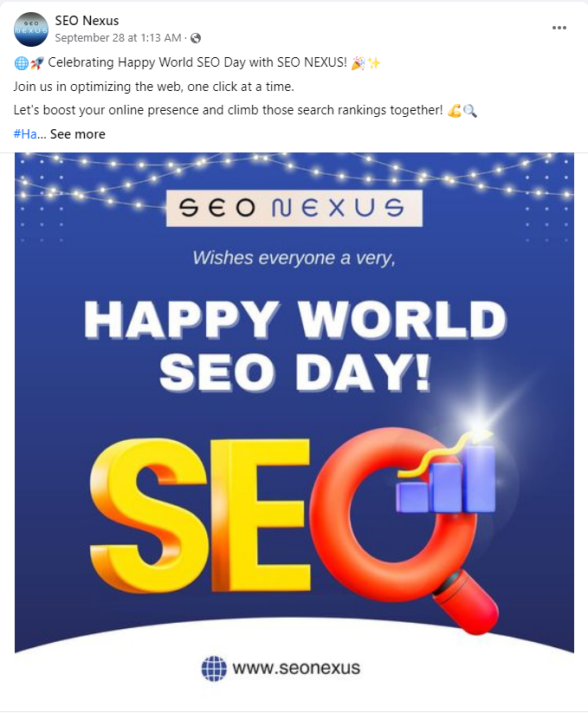Open the SEO Nexus page name link
Image resolution: width=588 pixels, height=713 pixels.
(x=87, y=21)
